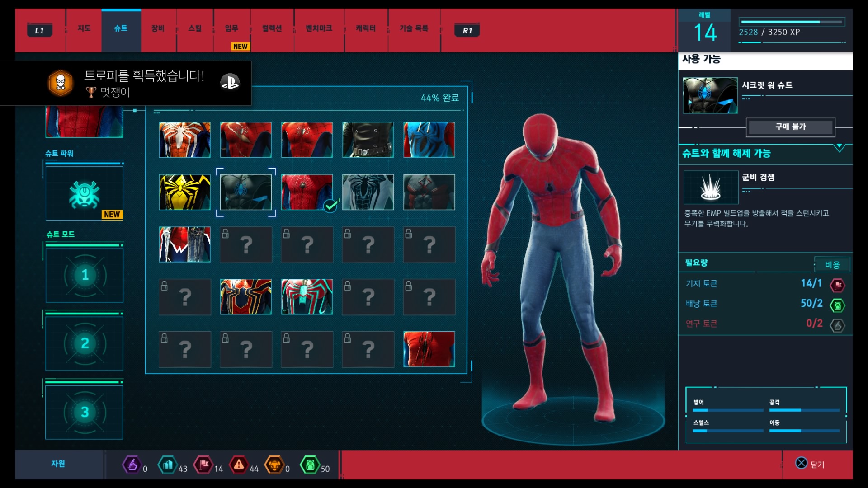Click the equipped checkmark on red suit
Viewport: 868px width, 488px height.
(331, 206)
